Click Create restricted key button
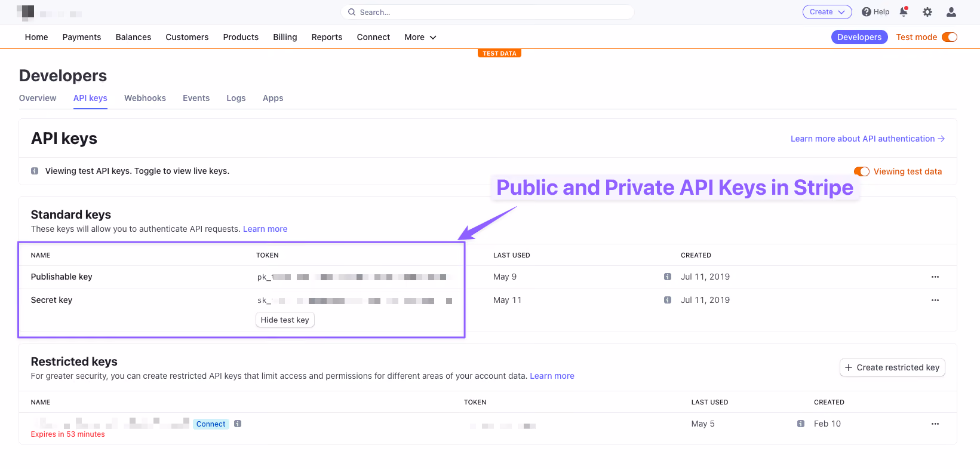 click(x=892, y=367)
